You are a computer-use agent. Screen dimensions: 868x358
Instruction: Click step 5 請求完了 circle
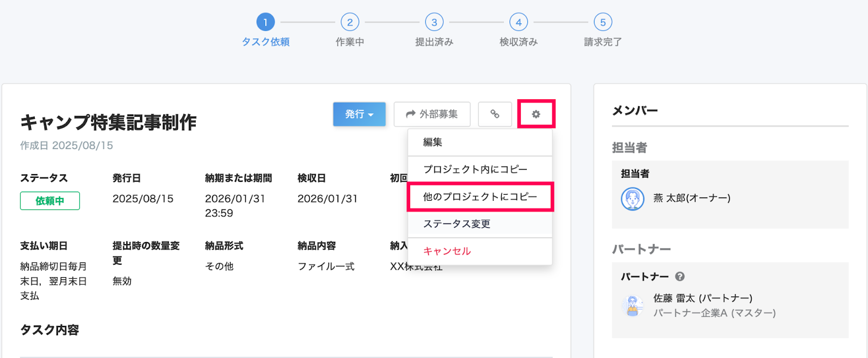[603, 22]
